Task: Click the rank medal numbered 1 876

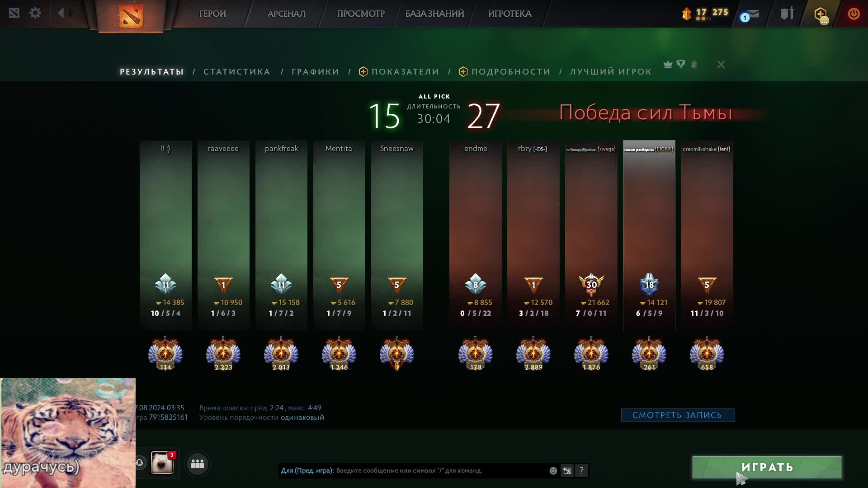Action: click(x=591, y=353)
